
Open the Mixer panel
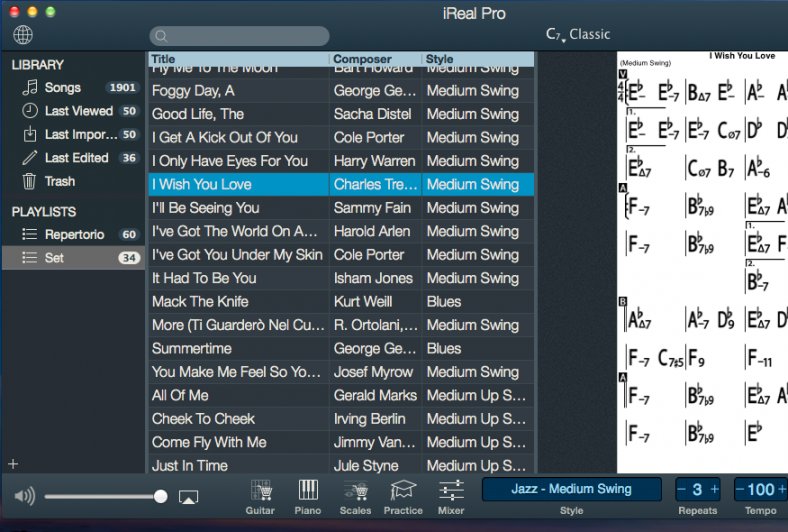pos(451,495)
